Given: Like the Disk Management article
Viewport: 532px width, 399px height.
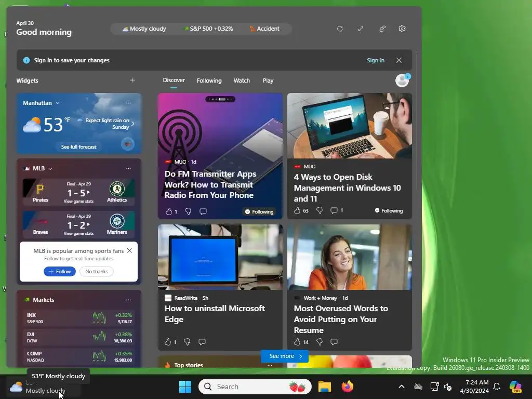Looking at the screenshot, I should click(x=297, y=211).
